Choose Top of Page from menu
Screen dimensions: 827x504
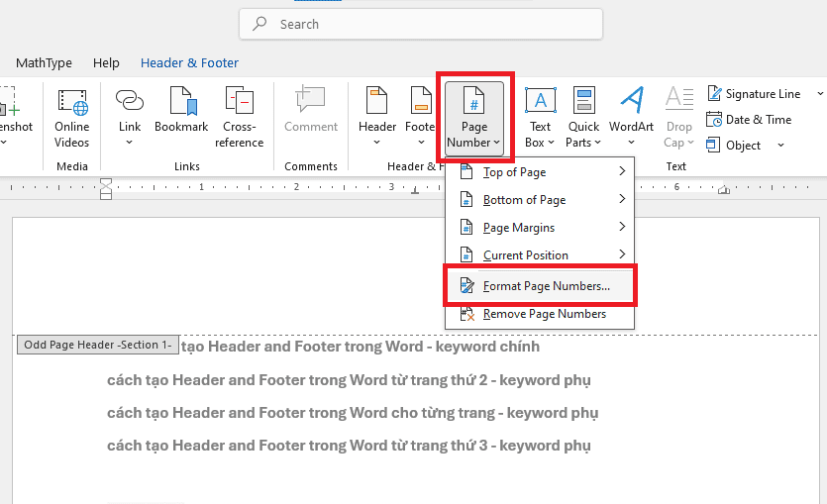point(540,172)
